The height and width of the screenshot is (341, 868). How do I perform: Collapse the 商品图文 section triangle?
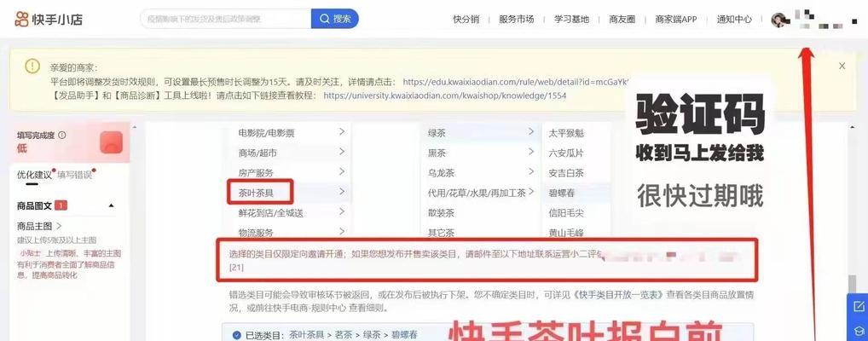point(111,206)
